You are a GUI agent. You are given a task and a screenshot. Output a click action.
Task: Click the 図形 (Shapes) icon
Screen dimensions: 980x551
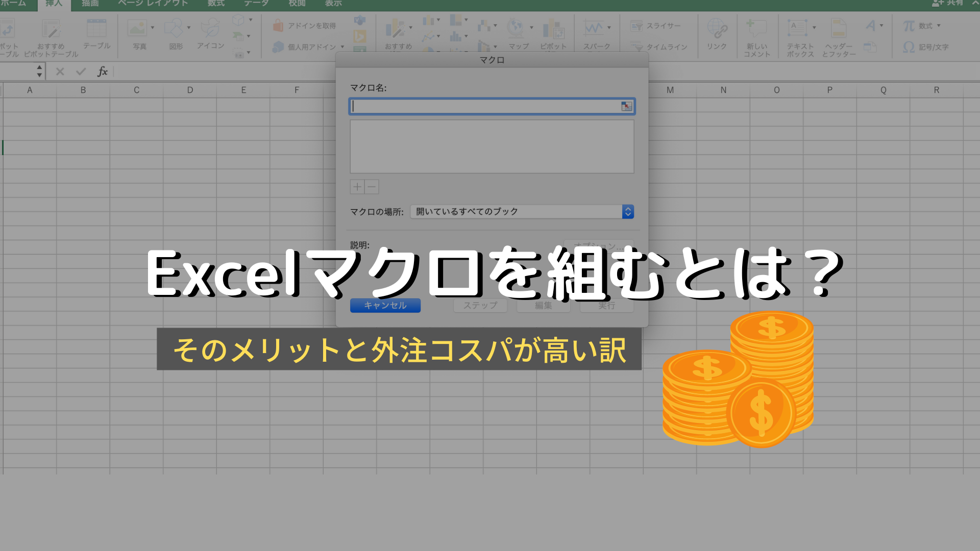(174, 29)
